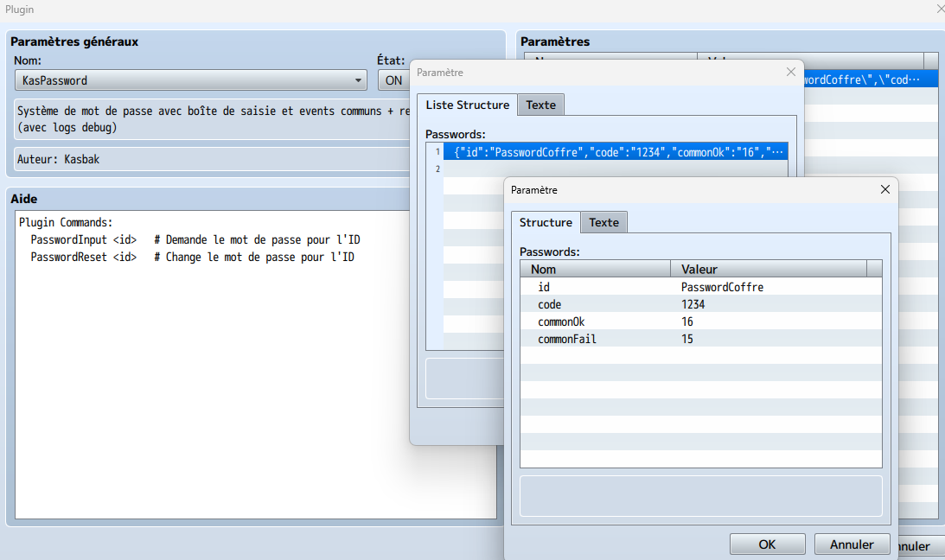Click the 1234 code value

[693, 304]
